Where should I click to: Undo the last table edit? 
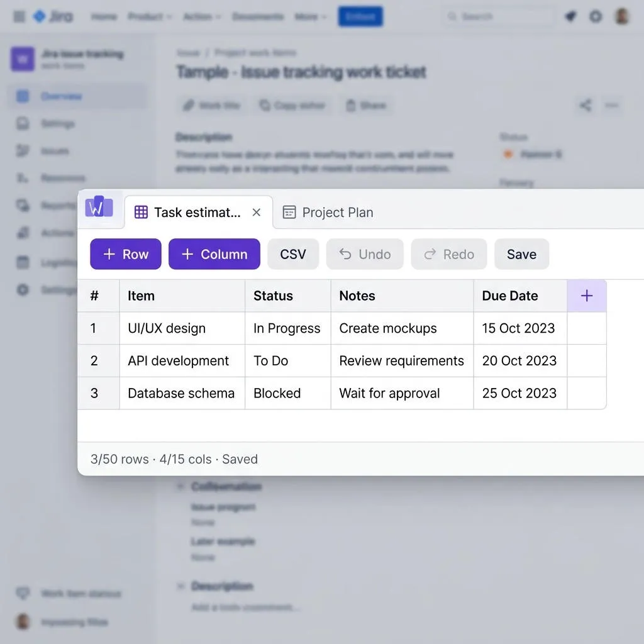click(365, 254)
